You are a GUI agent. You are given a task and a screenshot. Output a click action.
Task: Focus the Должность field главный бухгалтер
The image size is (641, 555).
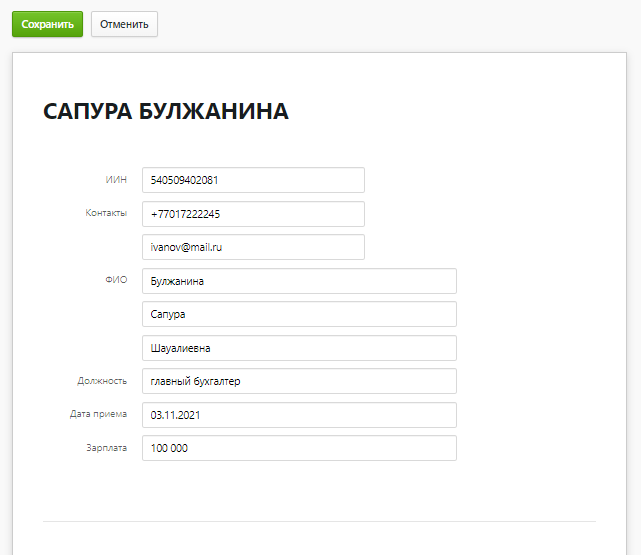299,381
